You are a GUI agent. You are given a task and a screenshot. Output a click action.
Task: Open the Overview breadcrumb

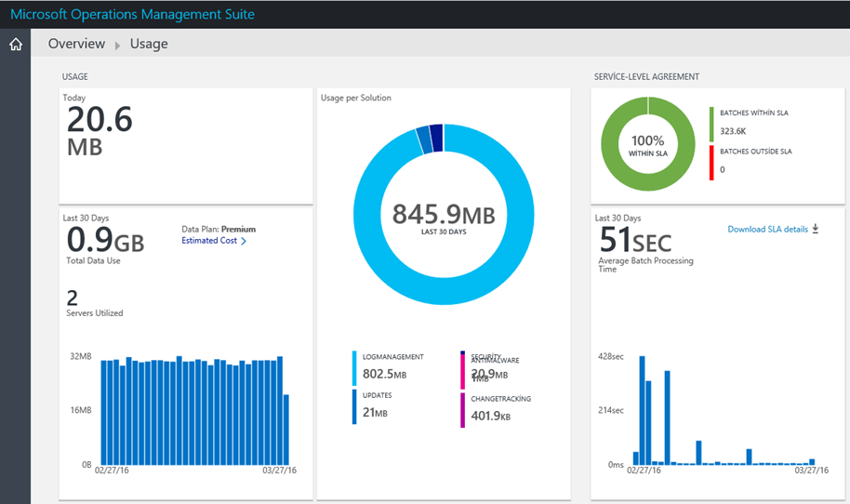pyautogui.click(x=76, y=44)
